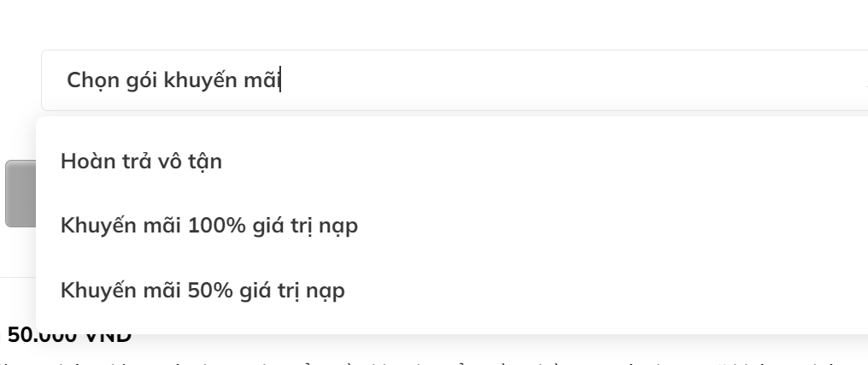The image size is (868, 365).
Task: Choose the 50% deposit bonus package
Action: point(202,291)
